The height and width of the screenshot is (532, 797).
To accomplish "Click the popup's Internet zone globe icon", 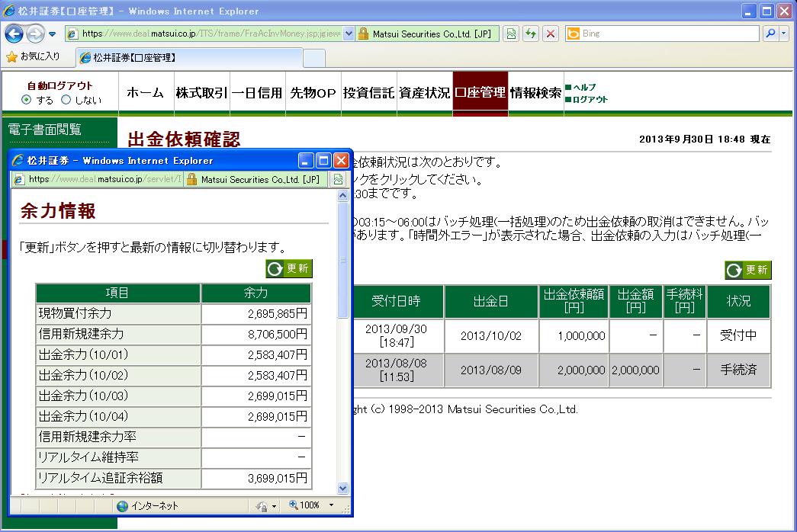I will click(x=123, y=505).
